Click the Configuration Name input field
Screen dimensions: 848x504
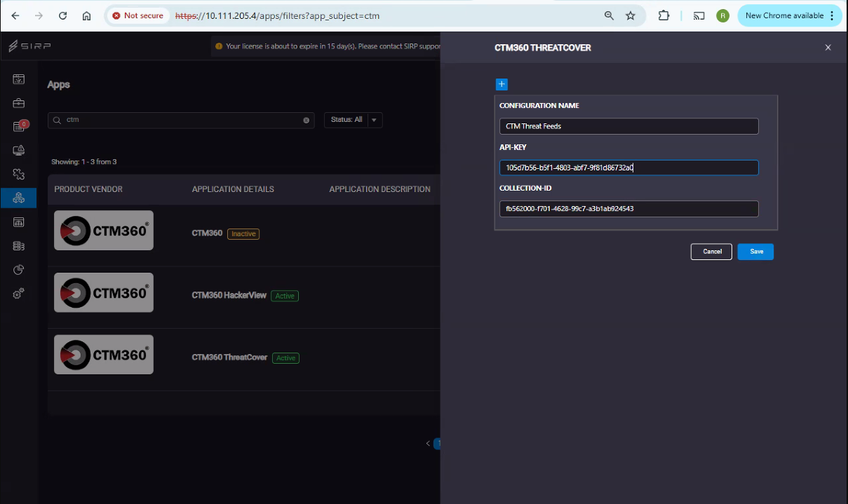(629, 126)
